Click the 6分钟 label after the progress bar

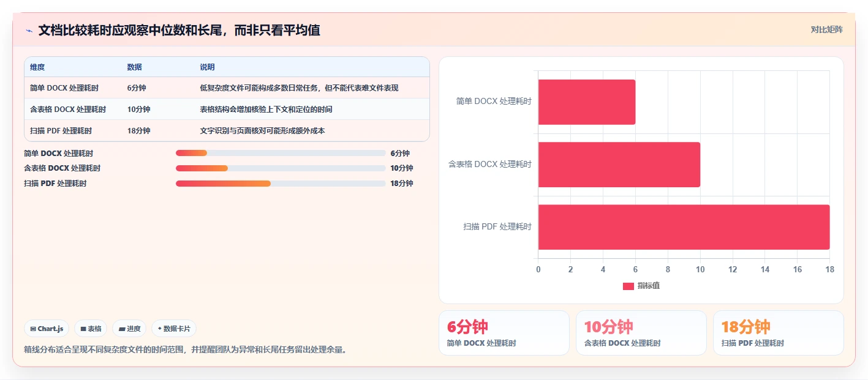pos(400,154)
